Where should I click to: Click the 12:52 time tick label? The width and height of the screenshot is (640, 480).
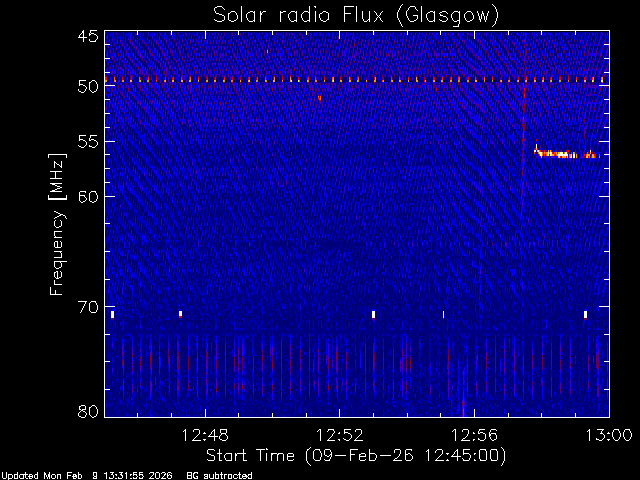(x=340, y=435)
